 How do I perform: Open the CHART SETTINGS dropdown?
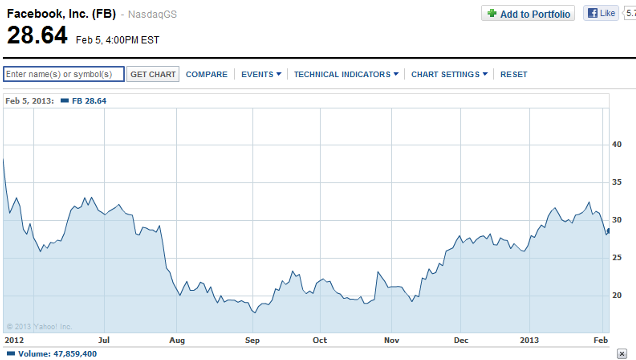coord(449,74)
